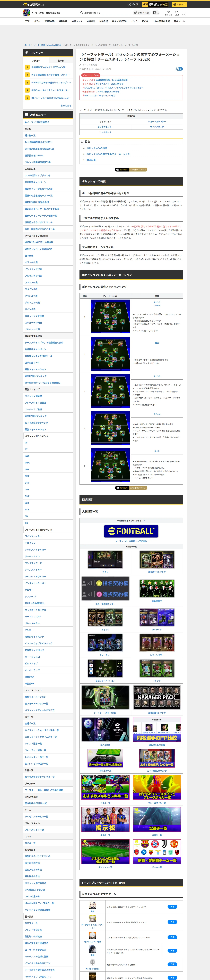Click the イーフト攻略 author link under title
This screenshot has width=210, height=980.
(90, 65)
